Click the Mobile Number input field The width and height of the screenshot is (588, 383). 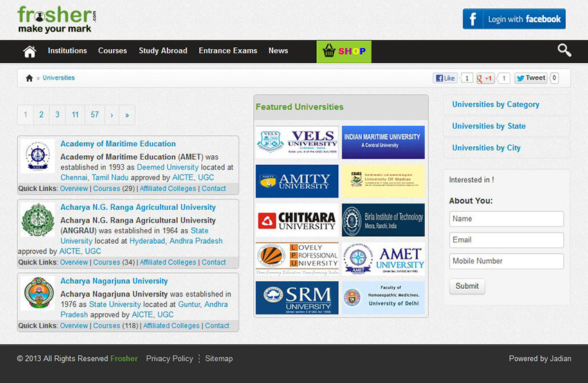click(x=506, y=261)
